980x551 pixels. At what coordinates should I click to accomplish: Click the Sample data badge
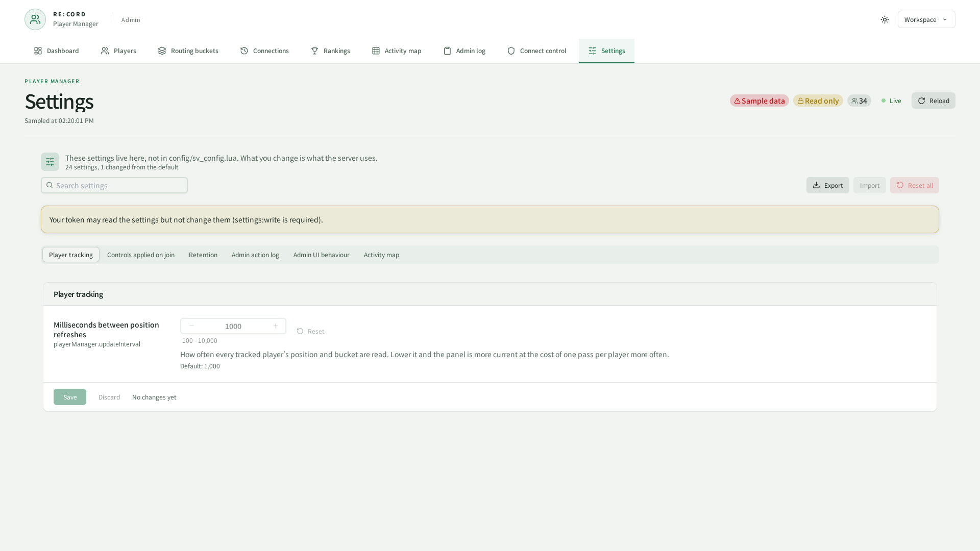tap(759, 101)
